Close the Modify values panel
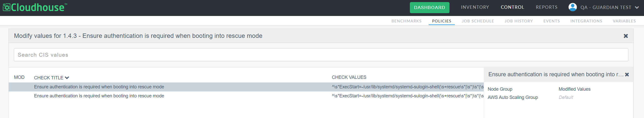 click(x=626, y=36)
